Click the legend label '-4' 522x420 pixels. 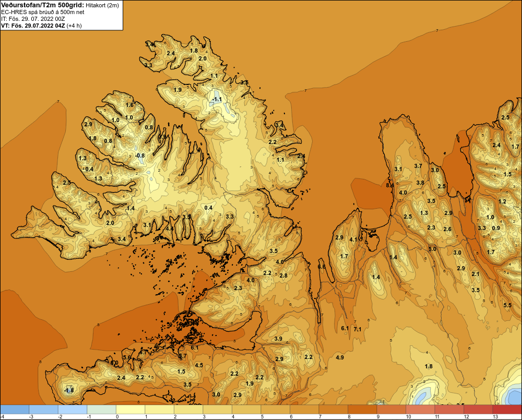click(x=2, y=417)
